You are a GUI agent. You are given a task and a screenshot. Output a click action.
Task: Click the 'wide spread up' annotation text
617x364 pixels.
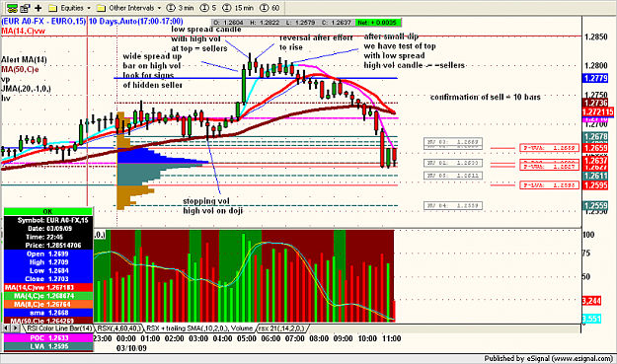[153, 56]
